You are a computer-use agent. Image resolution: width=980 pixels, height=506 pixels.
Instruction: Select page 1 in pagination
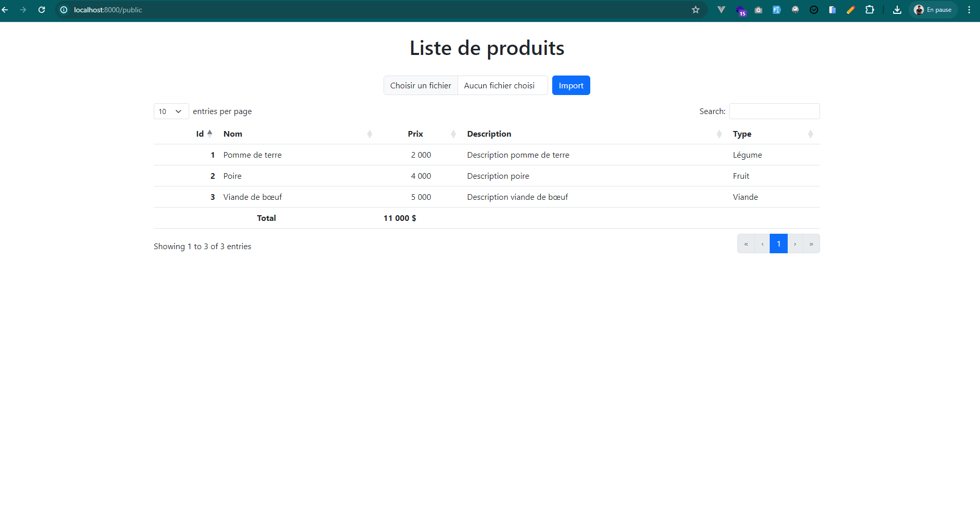point(778,244)
